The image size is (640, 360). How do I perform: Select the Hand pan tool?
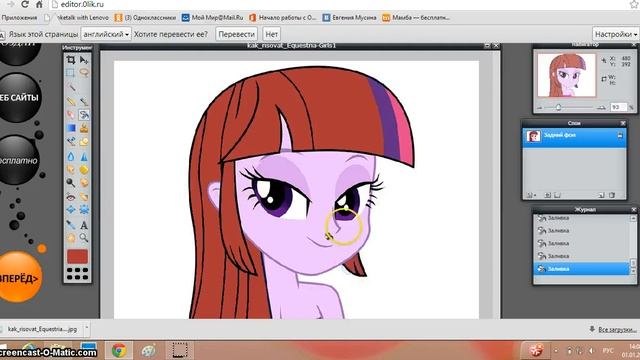click(x=71, y=238)
